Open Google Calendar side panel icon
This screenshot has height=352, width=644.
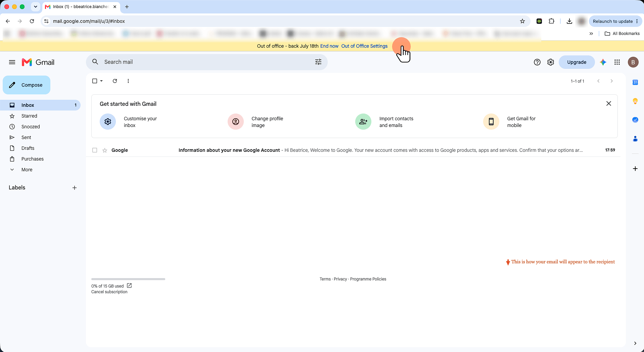[635, 82]
